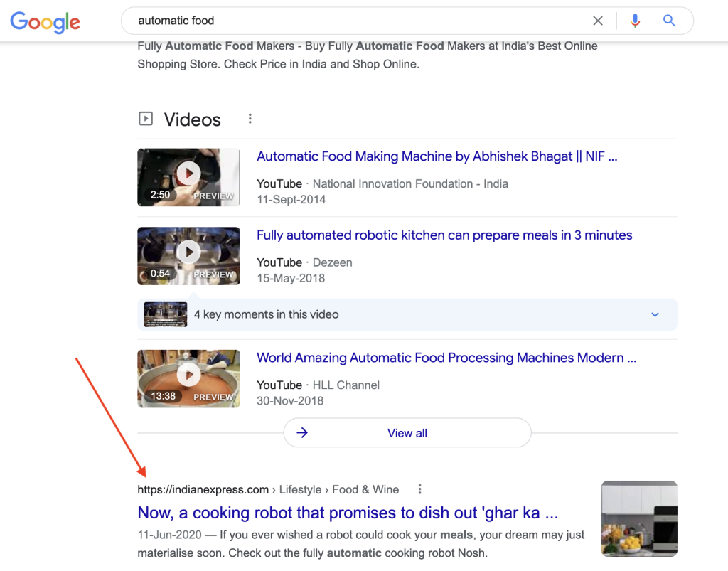Open Automatic Food Making Machine video link
This screenshot has width=728, height=571.
437,156
